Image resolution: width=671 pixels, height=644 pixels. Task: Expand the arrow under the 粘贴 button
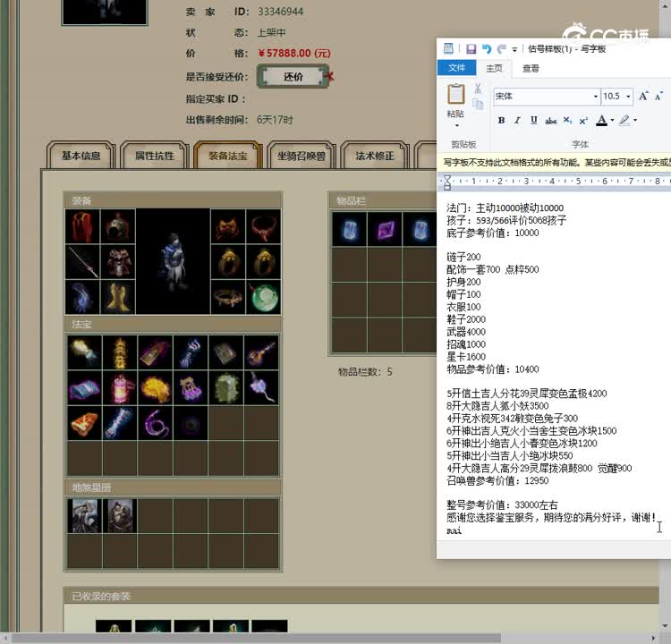[x=456, y=126]
